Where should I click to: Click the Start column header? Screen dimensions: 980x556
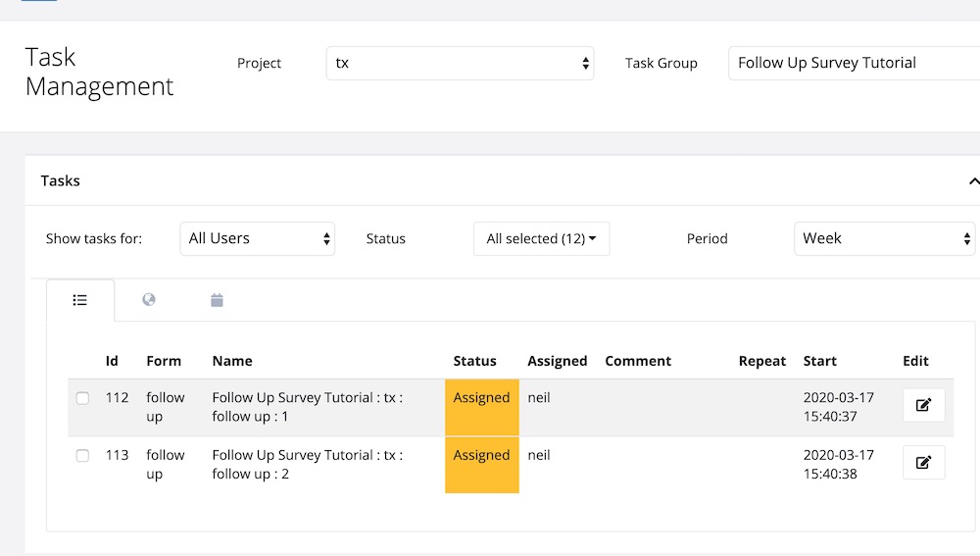click(819, 361)
